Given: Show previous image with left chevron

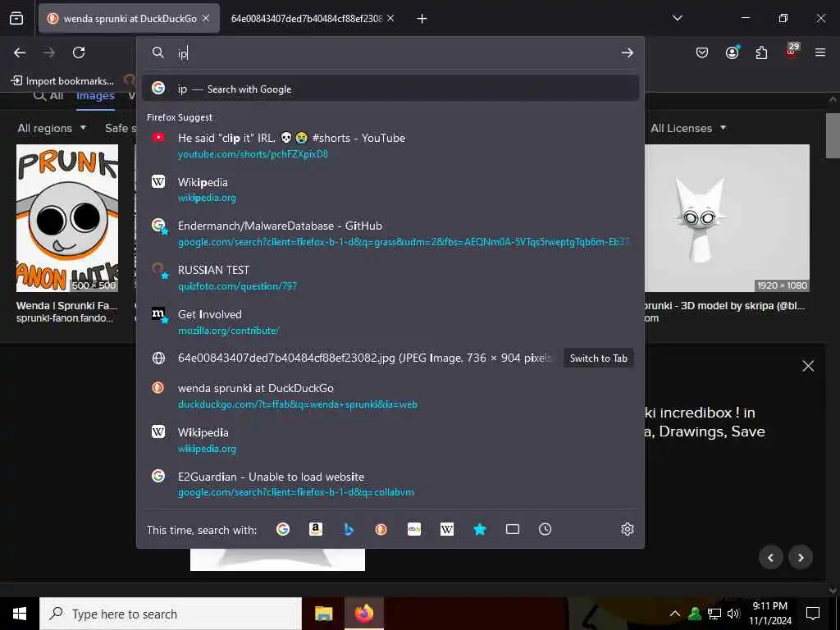Looking at the screenshot, I should click(771, 558).
